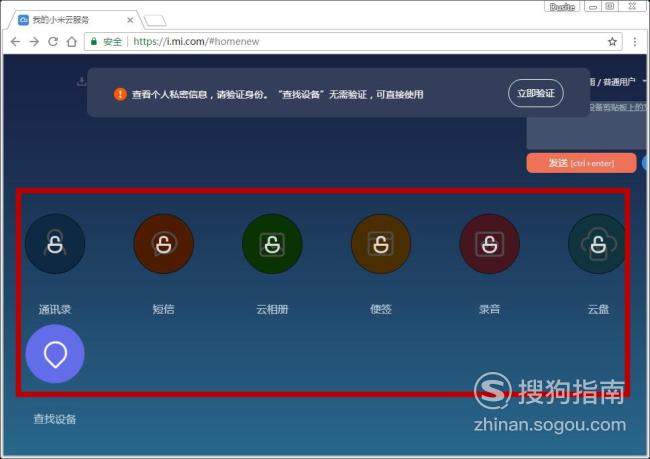Click the 云相册 label text
Image resolution: width=650 pixels, height=459 pixels.
pyautogui.click(x=272, y=309)
